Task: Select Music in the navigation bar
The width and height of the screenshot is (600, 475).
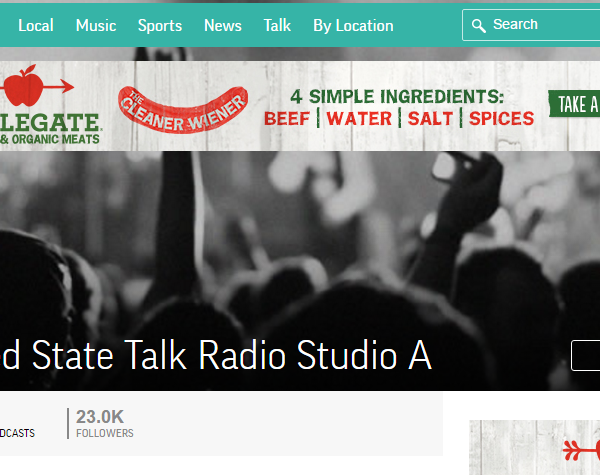Action: 96,25
